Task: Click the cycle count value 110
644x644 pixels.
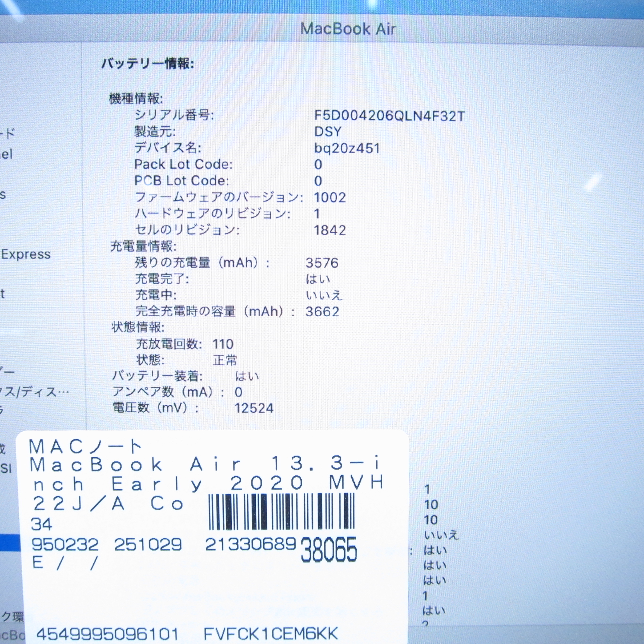Action: 223,344
